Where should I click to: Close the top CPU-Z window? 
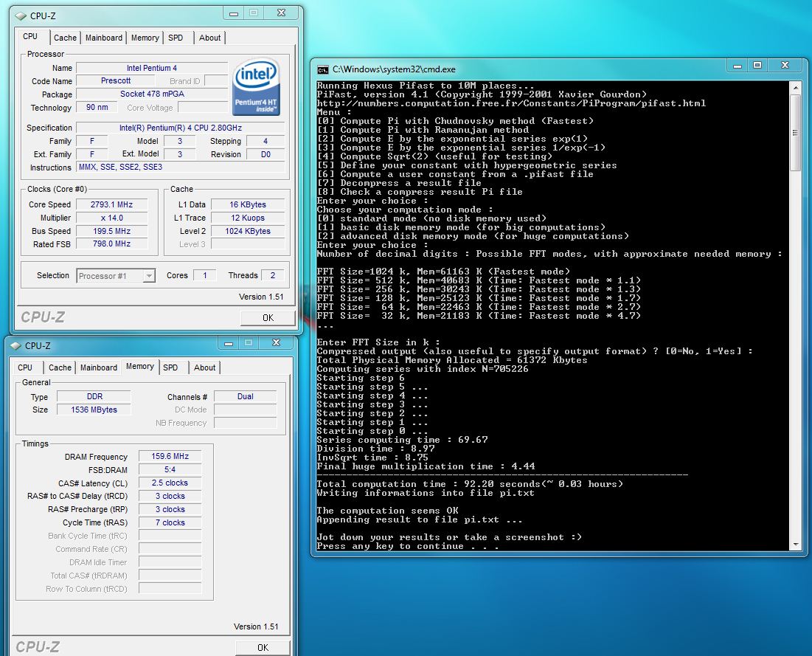pos(282,13)
